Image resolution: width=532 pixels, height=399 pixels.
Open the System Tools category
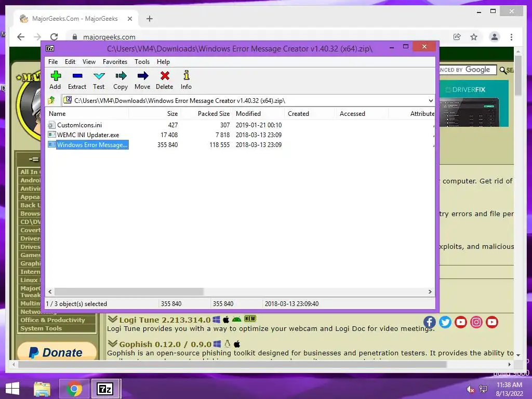pos(41,328)
